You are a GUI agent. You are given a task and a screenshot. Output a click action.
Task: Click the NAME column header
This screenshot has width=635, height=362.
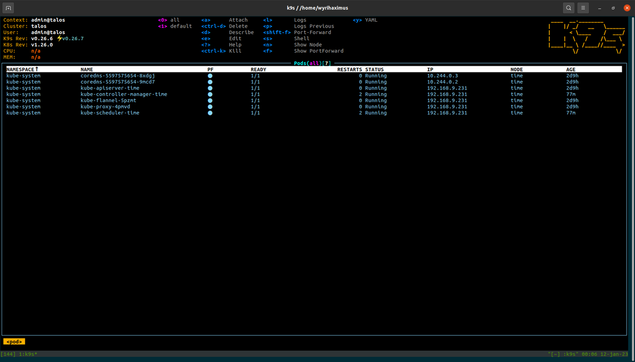click(x=87, y=69)
